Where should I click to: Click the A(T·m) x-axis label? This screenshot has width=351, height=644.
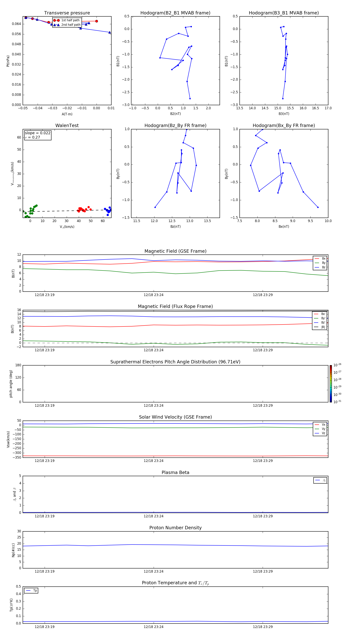pyautogui.click(x=67, y=114)
